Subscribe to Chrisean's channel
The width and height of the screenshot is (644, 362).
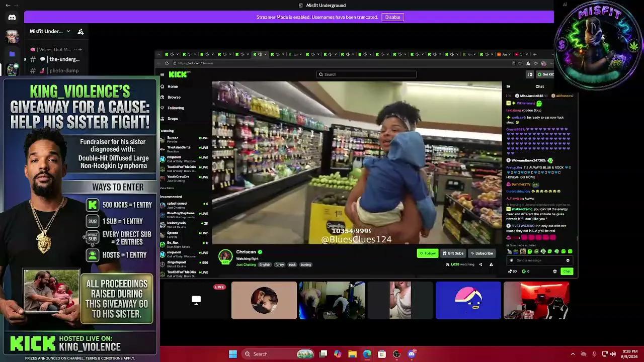pos(482,253)
